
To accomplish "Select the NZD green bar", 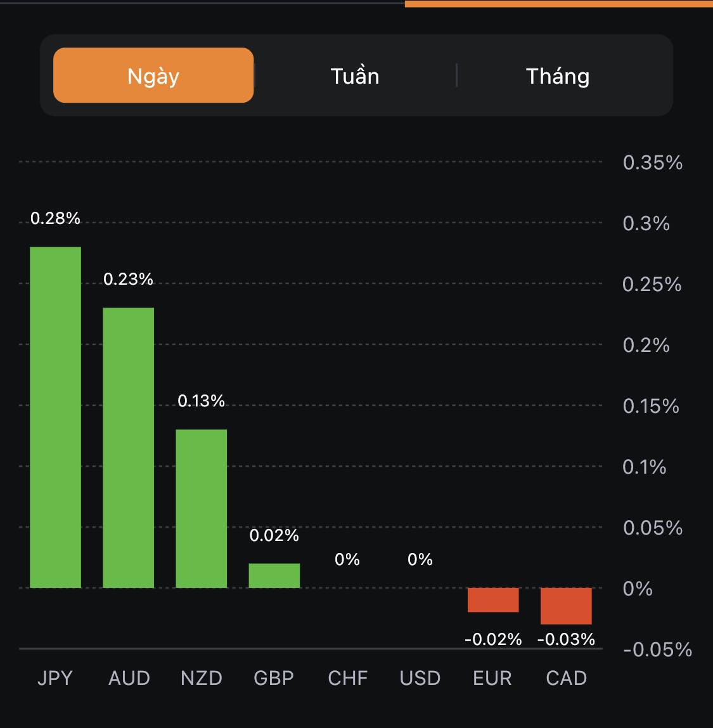I will (x=202, y=509).
